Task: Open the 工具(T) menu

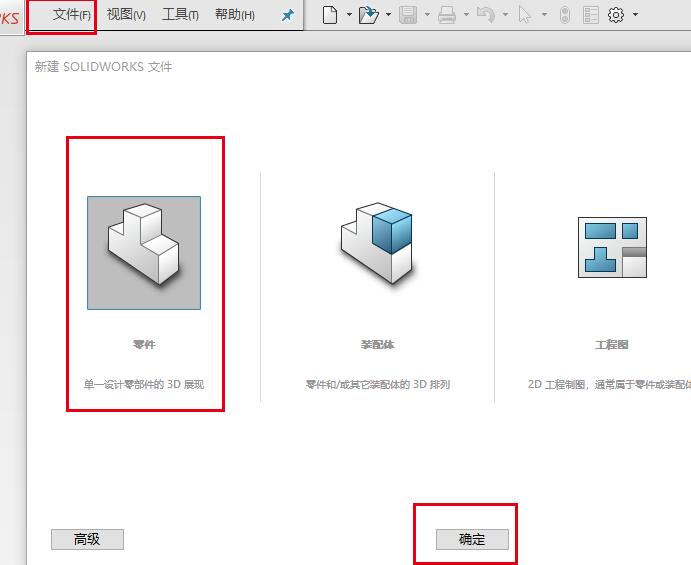Action: pyautogui.click(x=180, y=15)
